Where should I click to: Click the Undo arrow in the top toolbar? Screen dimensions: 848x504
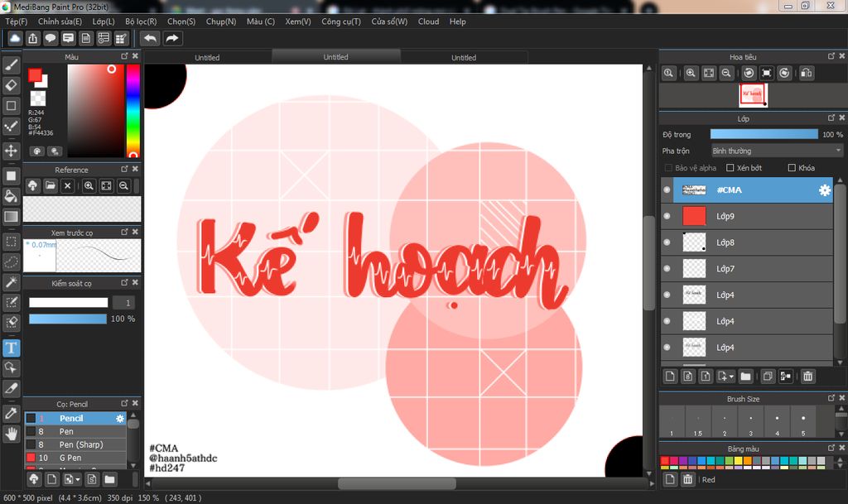(x=151, y=38)
